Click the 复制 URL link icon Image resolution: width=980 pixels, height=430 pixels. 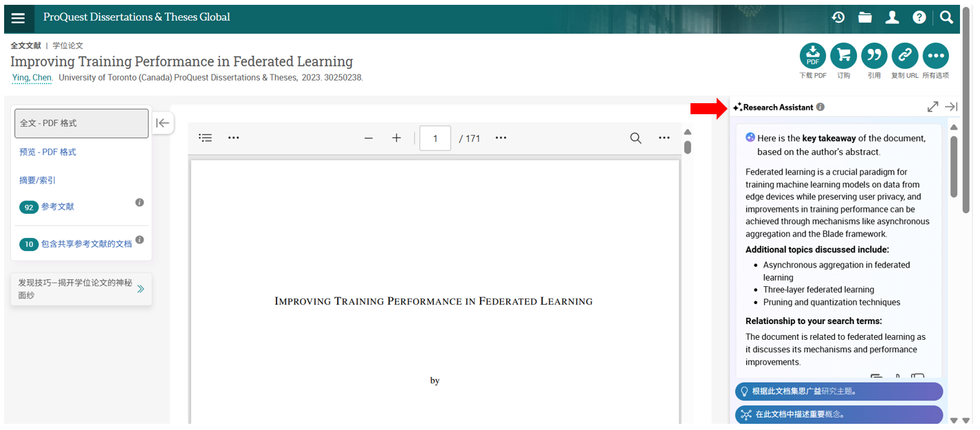904,56
